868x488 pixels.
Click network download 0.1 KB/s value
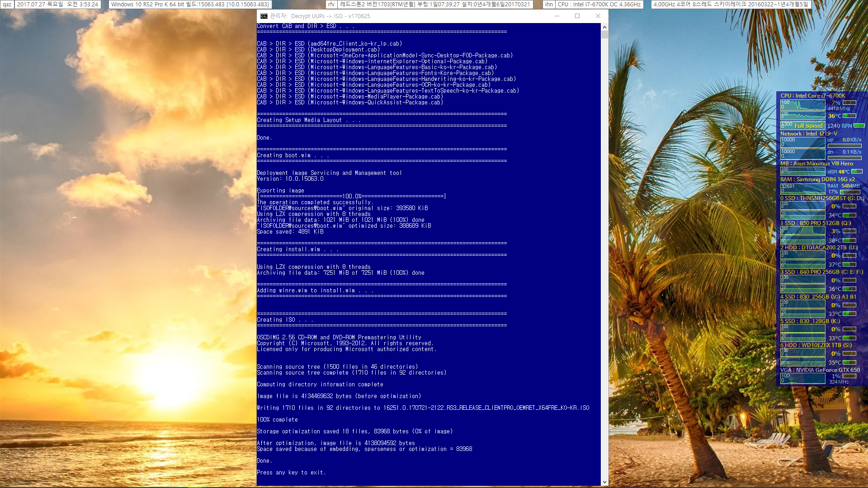tap(852, 152)
